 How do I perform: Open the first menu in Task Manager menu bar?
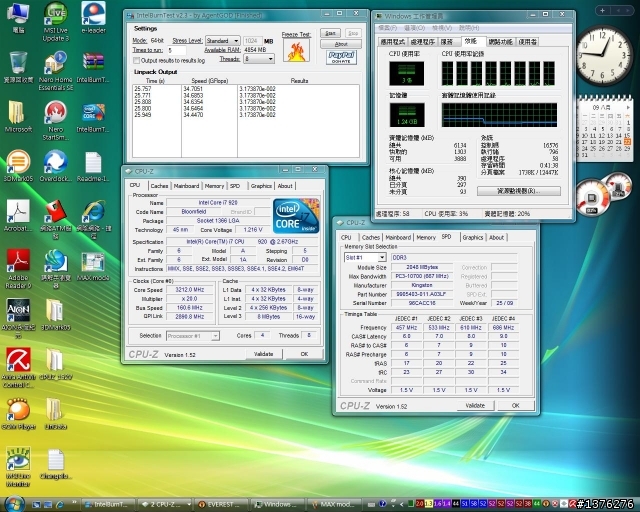387,28
